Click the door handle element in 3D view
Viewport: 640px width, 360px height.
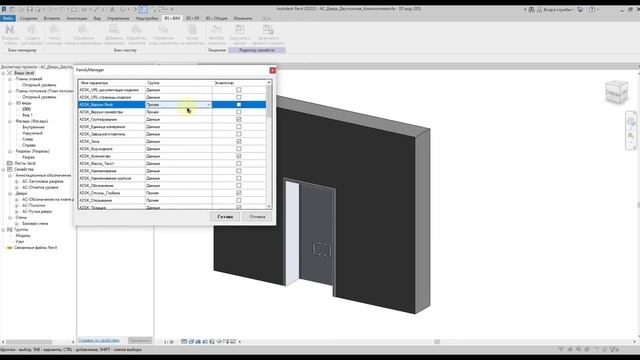click(322, 249)
